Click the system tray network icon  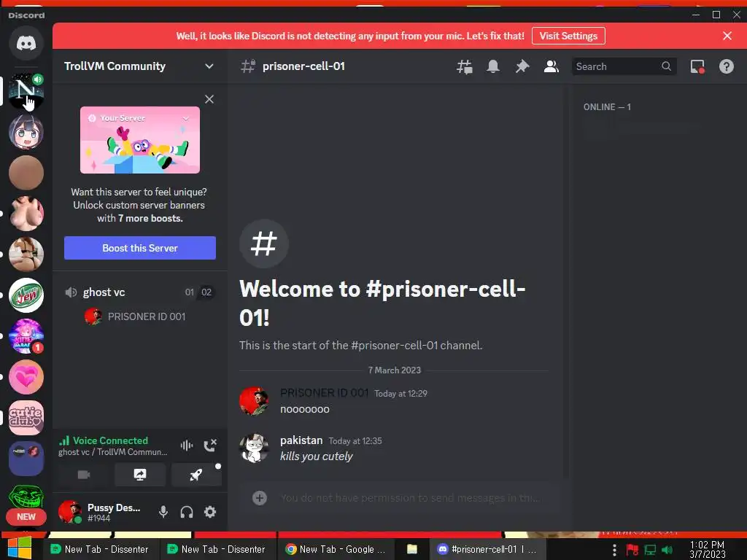pyautogui.click(x=650, y=550)
